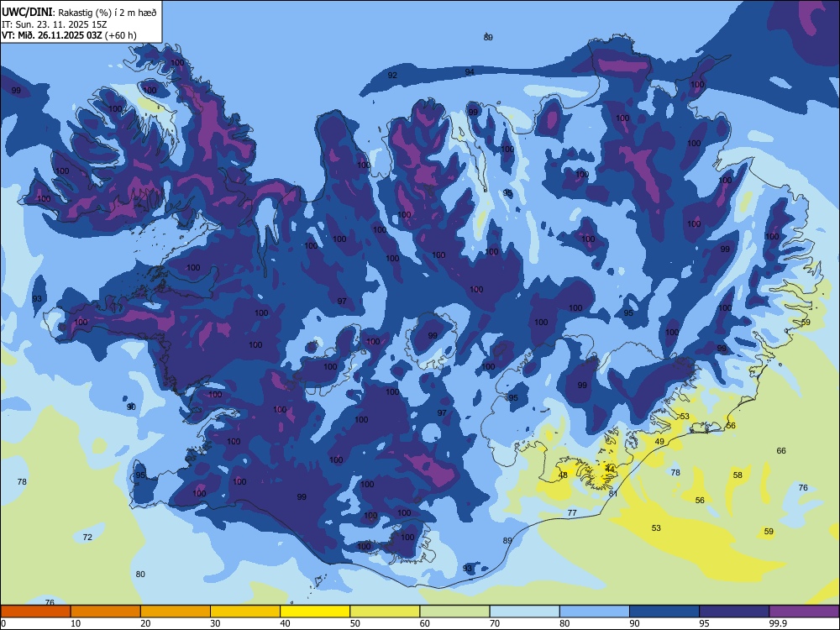Click the map value '66' off the east coast
This screenshot has height=630, width=840.
(x=781, y=450)
